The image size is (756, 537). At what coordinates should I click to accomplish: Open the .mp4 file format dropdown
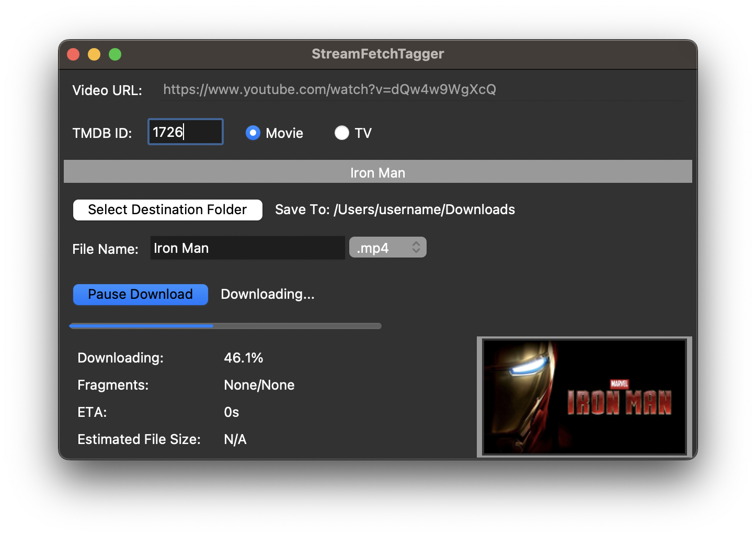[x=388, y=248]
